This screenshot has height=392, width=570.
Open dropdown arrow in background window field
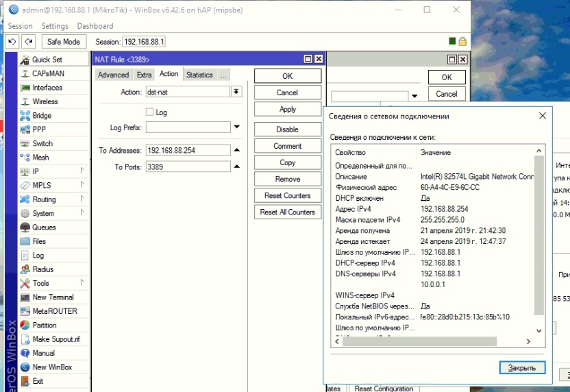point(414,96)
